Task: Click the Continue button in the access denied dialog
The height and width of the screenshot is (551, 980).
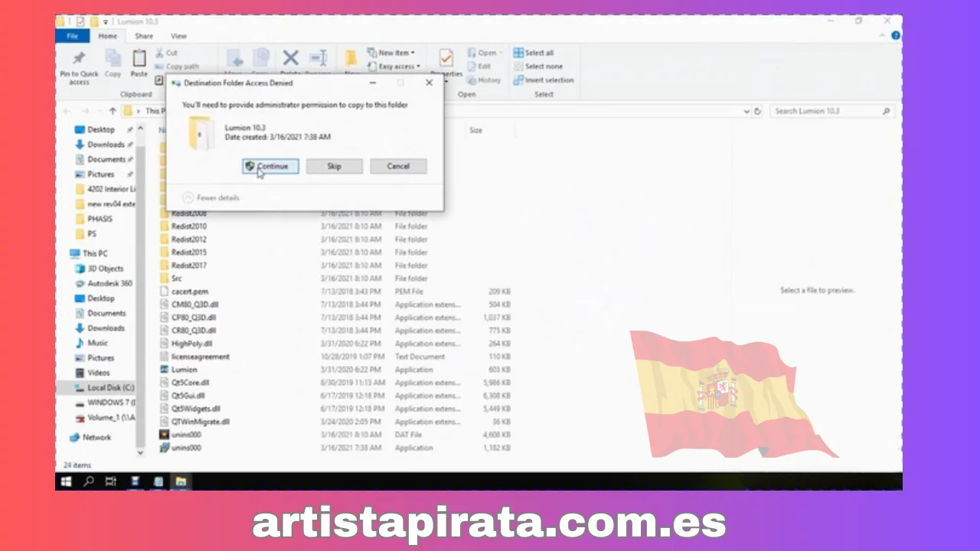Action: coord(270,166)
